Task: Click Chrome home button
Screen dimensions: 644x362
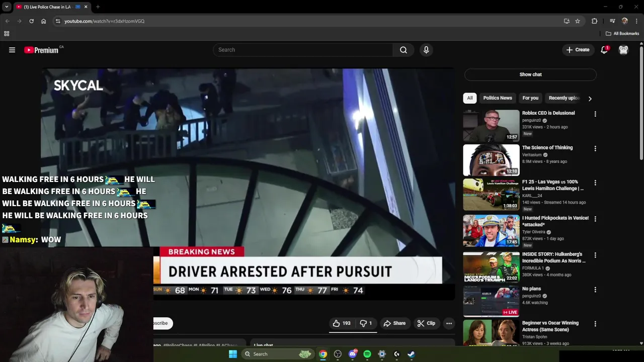Action: (x=44, y=21)
